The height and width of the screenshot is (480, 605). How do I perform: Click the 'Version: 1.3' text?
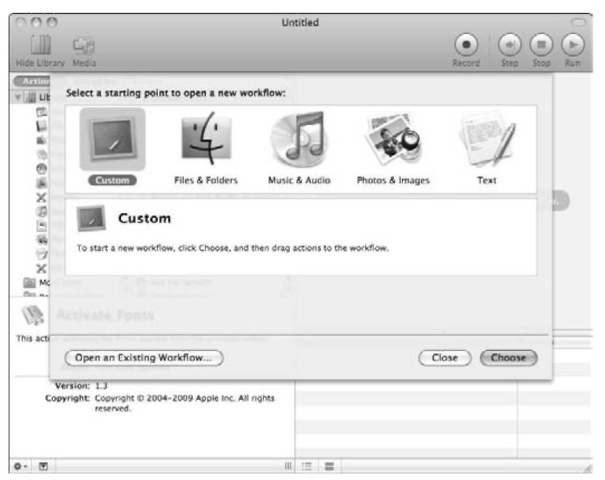point(81,385)
